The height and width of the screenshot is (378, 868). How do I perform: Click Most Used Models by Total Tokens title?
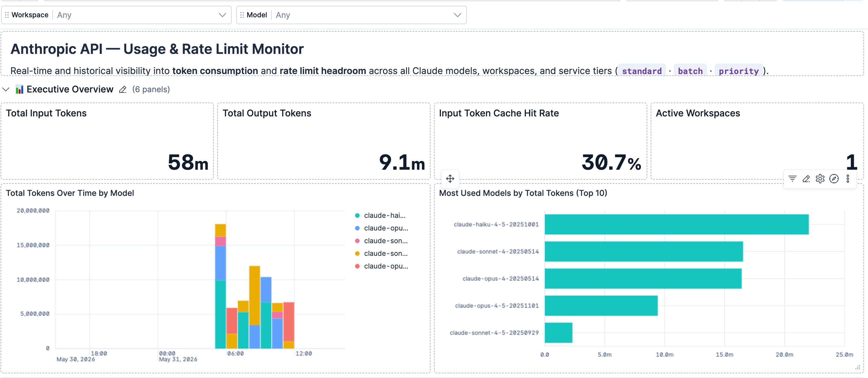(523, 193)
